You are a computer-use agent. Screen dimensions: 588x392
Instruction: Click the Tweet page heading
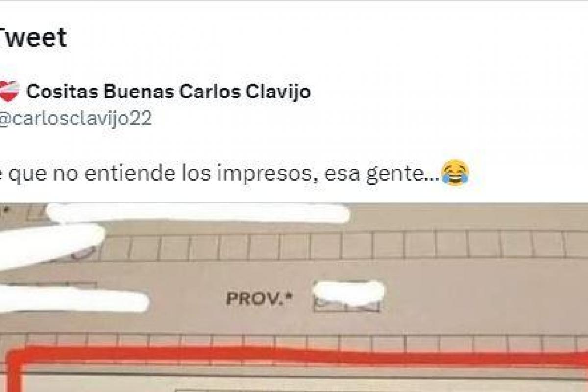[x=32, y=37]
